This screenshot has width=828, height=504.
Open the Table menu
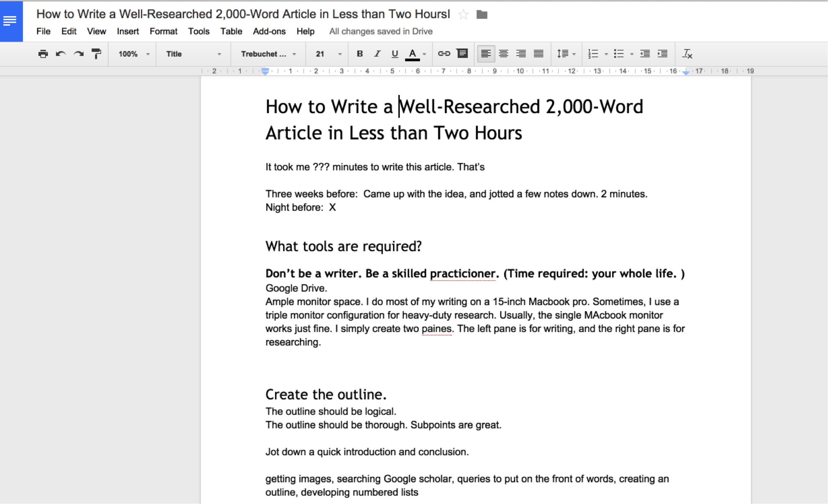(231, 31)
